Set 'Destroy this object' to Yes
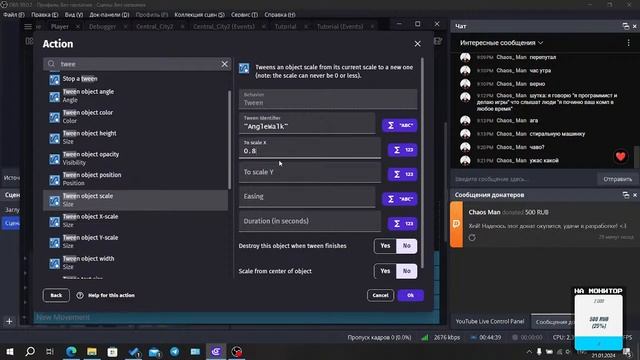Screen dimensions: 640x360 385,246
